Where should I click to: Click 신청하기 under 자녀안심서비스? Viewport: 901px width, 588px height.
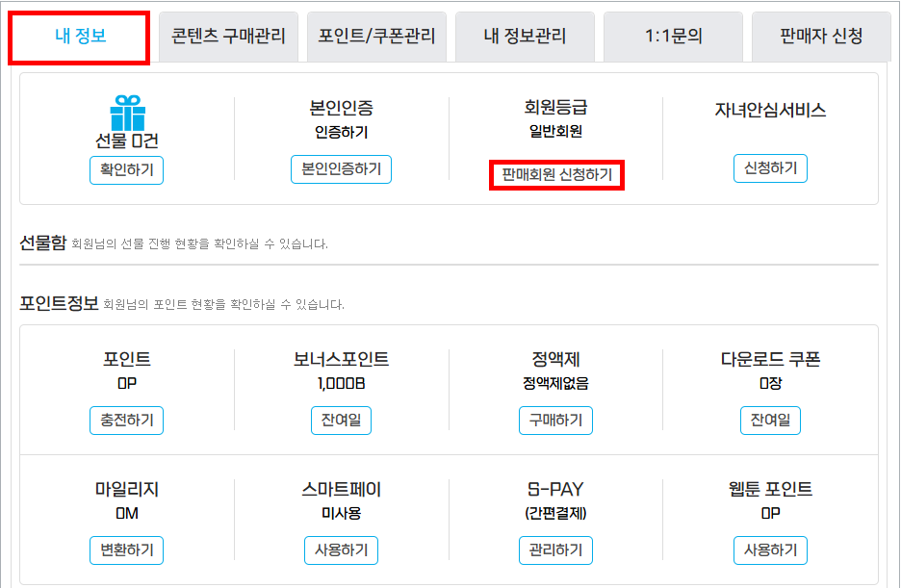(x=770, y=168)
